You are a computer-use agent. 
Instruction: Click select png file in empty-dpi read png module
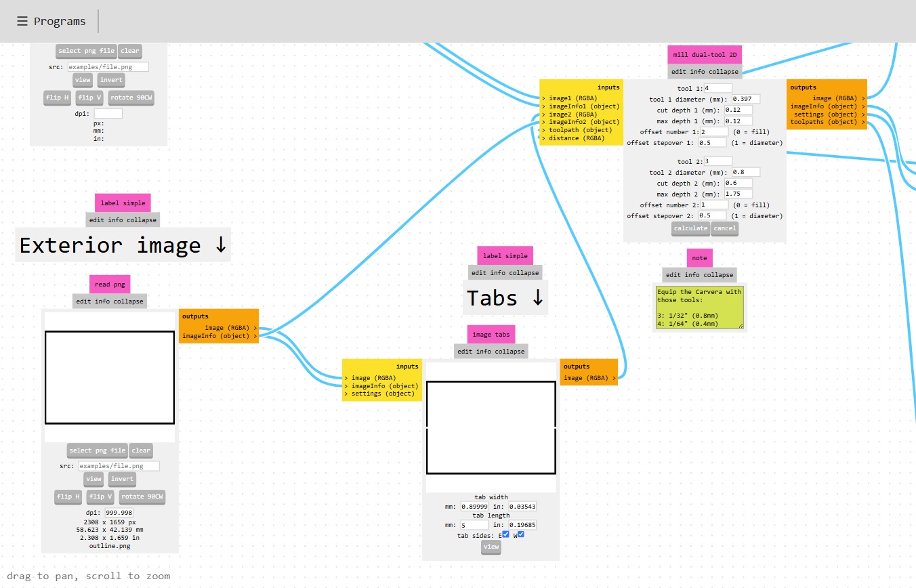coord(86,51)
